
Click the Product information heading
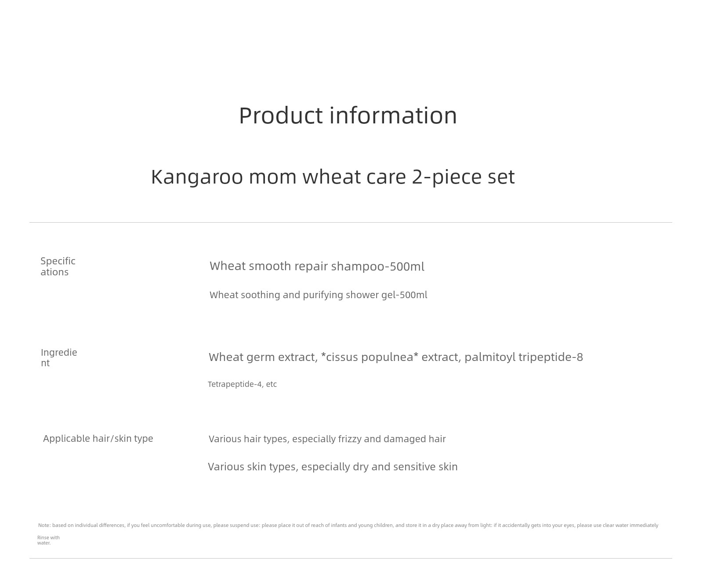[348, 116]
